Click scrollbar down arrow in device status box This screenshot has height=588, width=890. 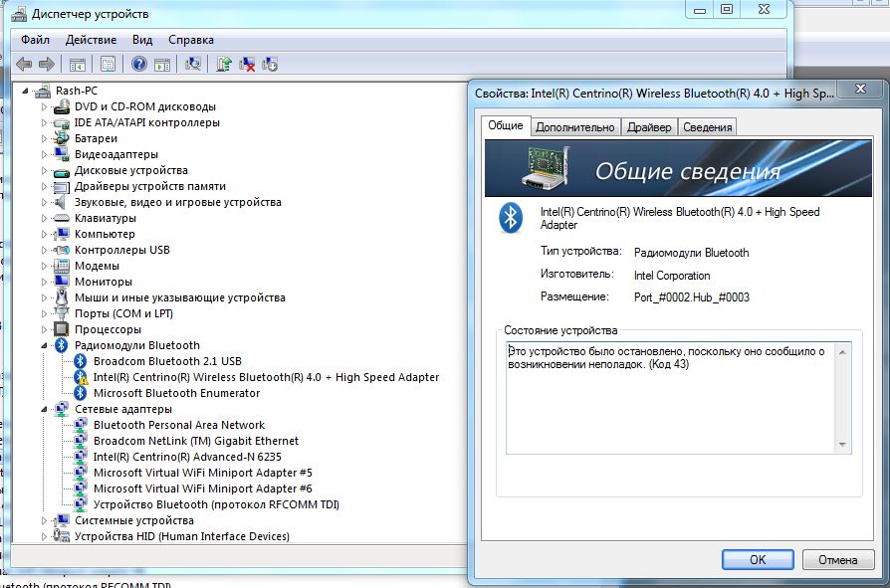pos(844,446)
